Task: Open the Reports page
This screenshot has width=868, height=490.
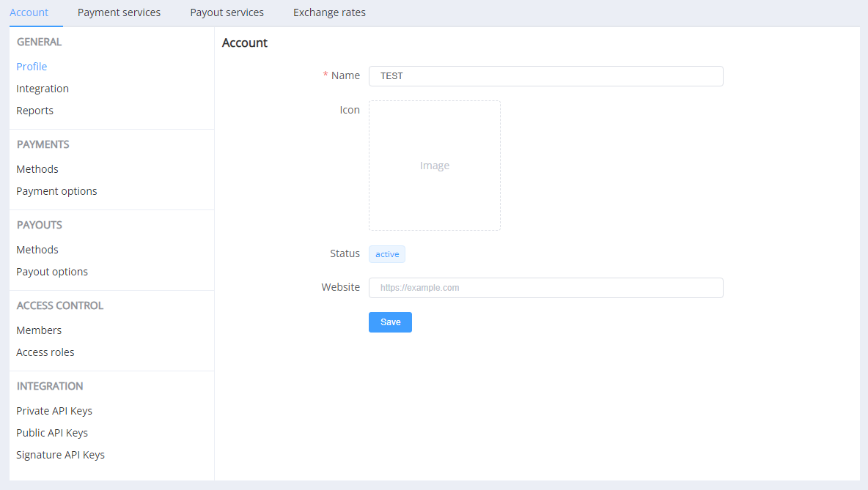Action: point(34,111)
